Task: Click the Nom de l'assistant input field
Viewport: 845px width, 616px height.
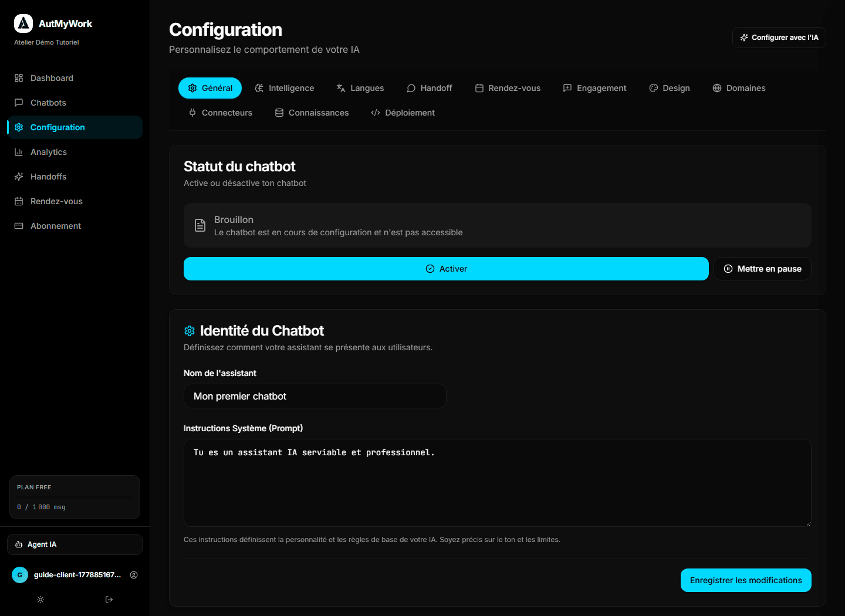Action: [x=315, y=396]
